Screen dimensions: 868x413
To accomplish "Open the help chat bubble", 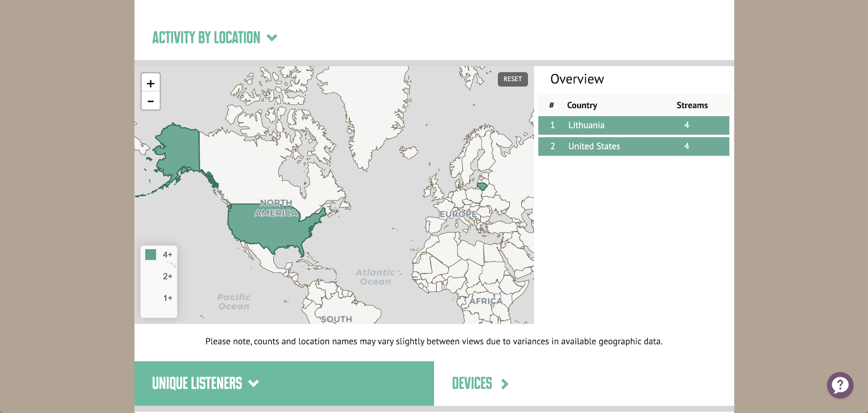I will click(x=840, y=385).
